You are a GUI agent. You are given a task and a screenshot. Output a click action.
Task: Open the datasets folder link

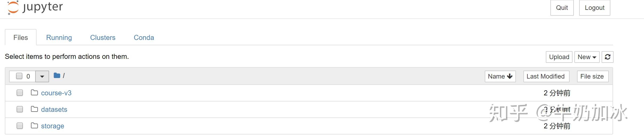(x=54, y=109)
